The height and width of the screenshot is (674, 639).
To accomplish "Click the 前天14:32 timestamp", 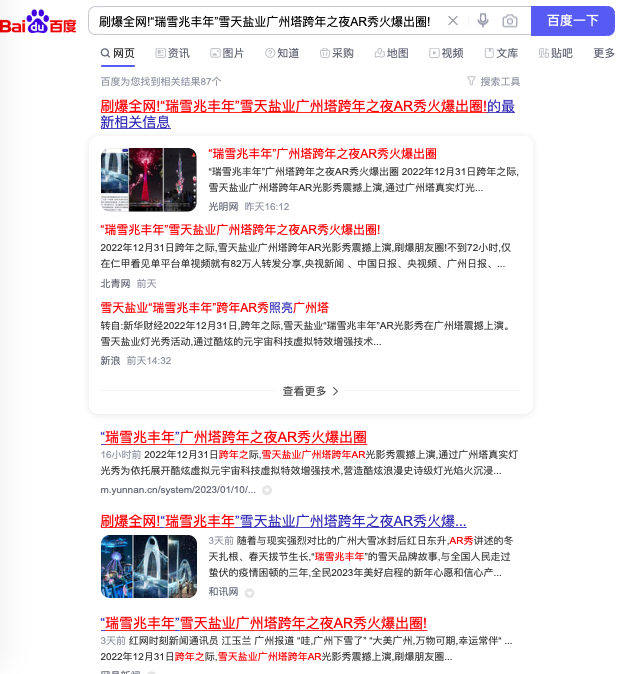I will 149,361.
